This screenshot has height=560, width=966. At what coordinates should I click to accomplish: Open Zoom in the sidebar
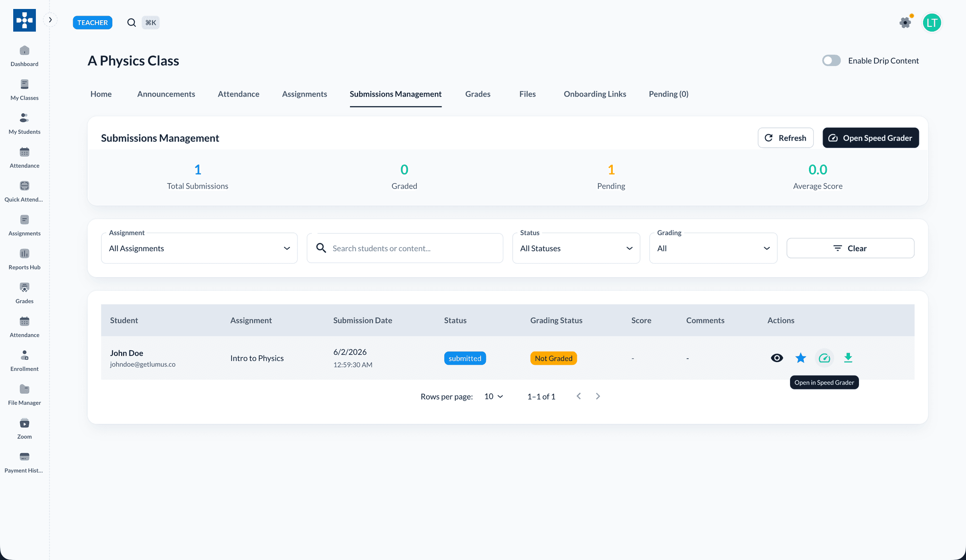[25, 429]
